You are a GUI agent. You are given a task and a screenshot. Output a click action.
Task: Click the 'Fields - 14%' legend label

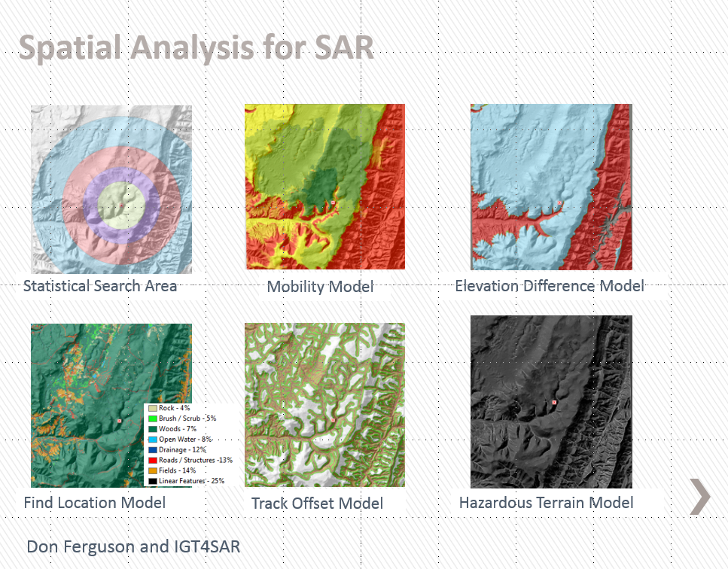tap(178, 470)
